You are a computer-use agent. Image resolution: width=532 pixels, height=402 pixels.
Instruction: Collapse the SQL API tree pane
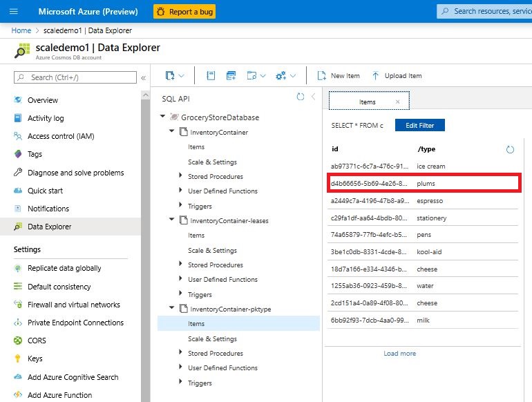tap(313, 97)
